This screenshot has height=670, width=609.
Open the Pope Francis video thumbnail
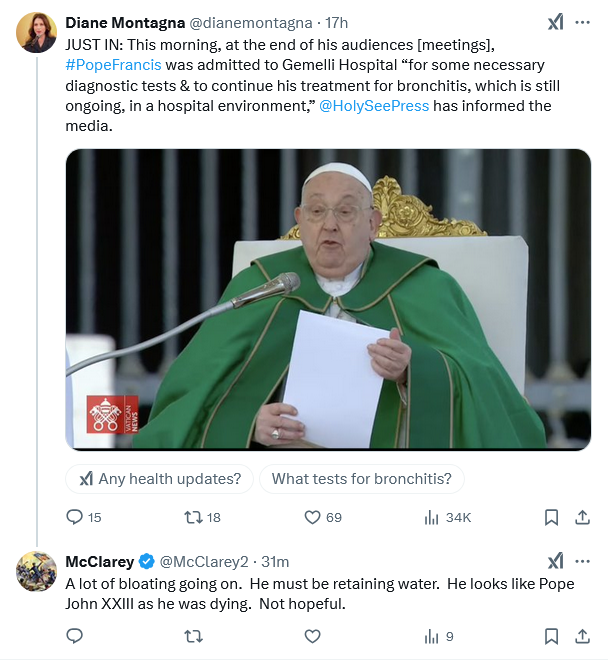coord(328,299)
